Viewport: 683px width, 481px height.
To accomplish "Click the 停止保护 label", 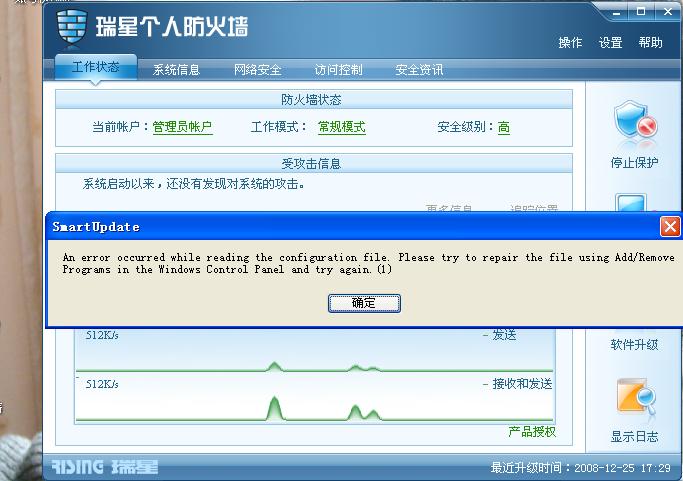I will (x=634, y=163).
